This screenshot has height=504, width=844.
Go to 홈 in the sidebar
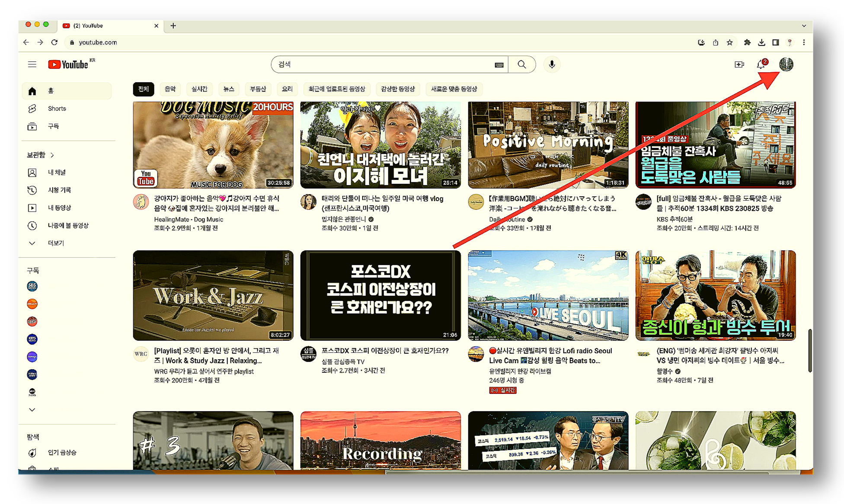point(67,91)
